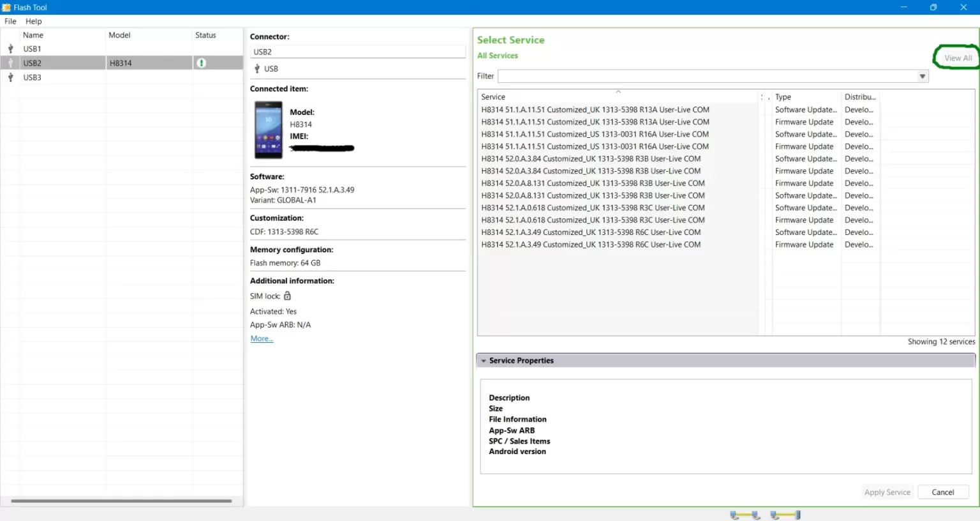This screenshot has height=521, width=980.
Task: Click the USB2 connector icon in the list
Action: [10, 63]
